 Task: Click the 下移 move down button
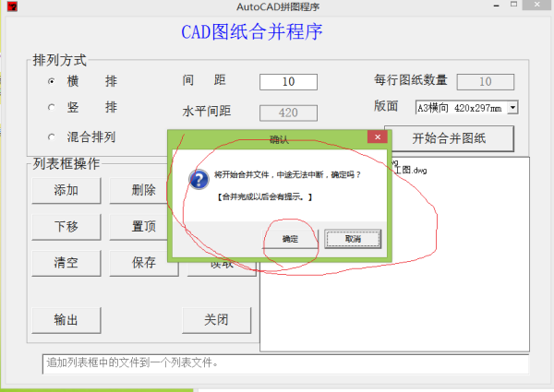(x=66, y=227)
